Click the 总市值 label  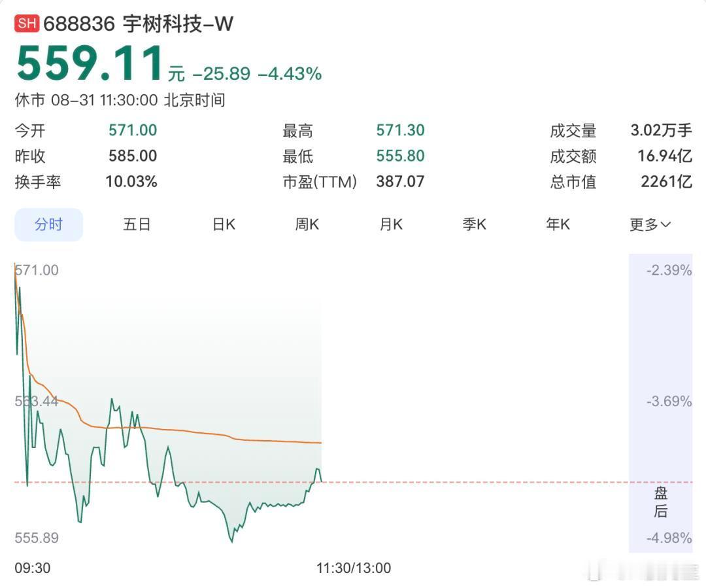coord(573,182)
